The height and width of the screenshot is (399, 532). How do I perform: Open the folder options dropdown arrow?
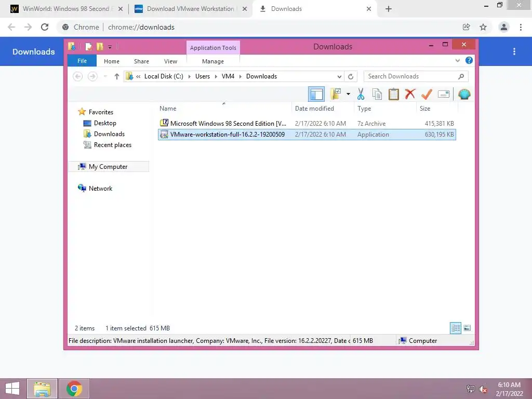tap(348, 94)
